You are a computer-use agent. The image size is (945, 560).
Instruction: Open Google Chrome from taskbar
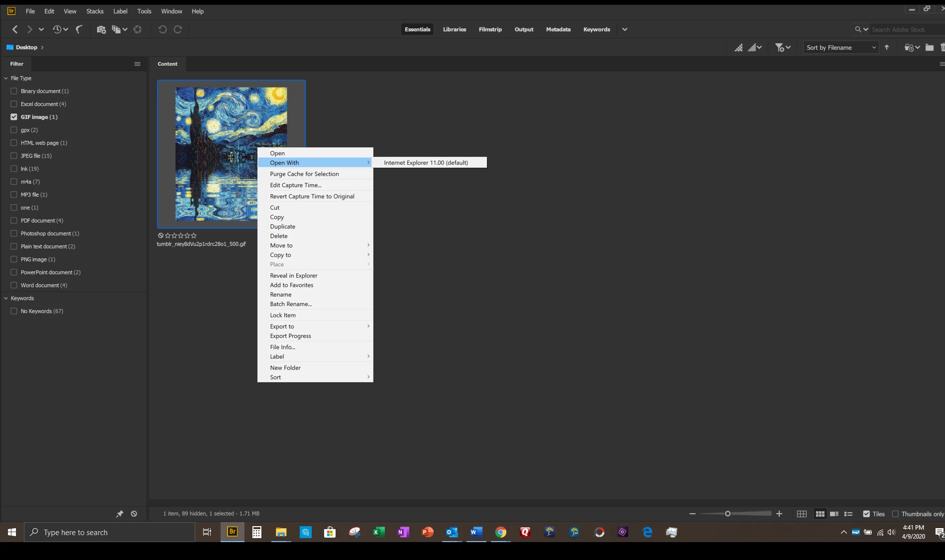(501, 532)
